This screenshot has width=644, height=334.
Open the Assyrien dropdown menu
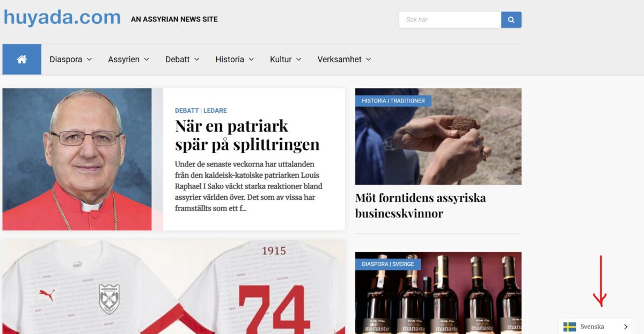pyautogui.click(x=128, y=60)
